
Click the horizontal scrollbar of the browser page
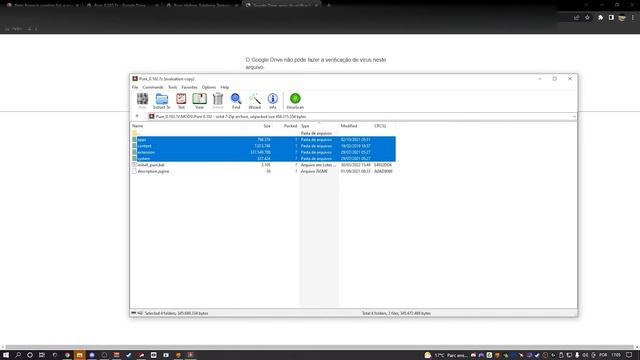coord(320,347)
